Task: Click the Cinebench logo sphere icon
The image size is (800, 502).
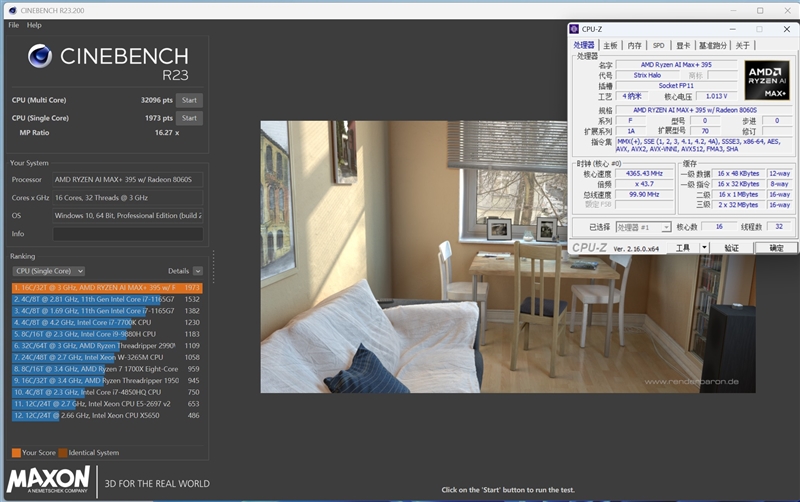Action: tap(40, 56)
